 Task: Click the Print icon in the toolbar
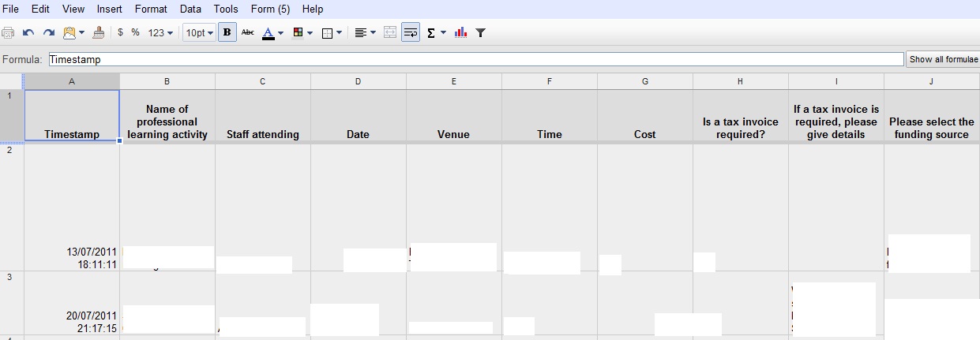(8, 32)
